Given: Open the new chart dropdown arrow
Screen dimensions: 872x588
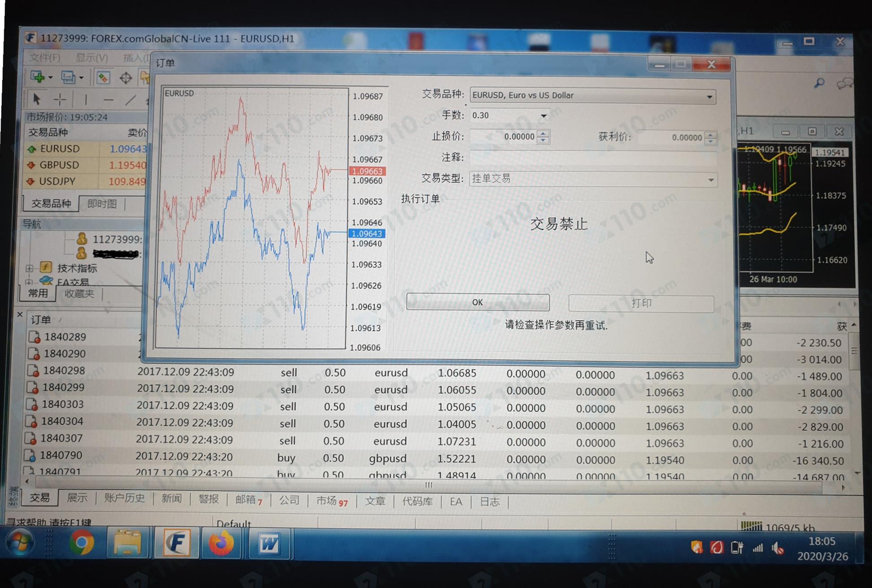Looking at the screenshot, I should pyautogui.click(x=50, y=78).
